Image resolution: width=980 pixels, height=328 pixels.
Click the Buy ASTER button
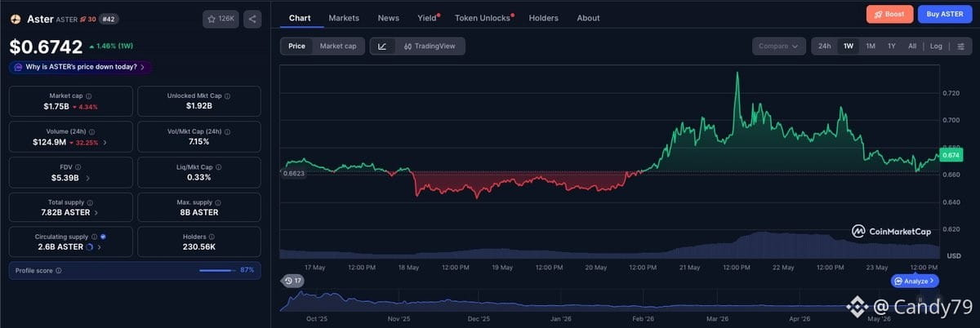pyautogui.click(x=945, y=14)
